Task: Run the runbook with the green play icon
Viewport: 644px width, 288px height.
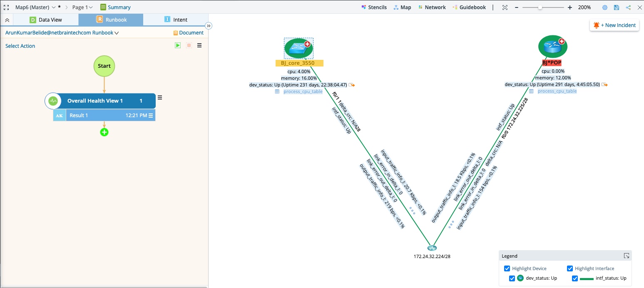Action: (178, 45)
